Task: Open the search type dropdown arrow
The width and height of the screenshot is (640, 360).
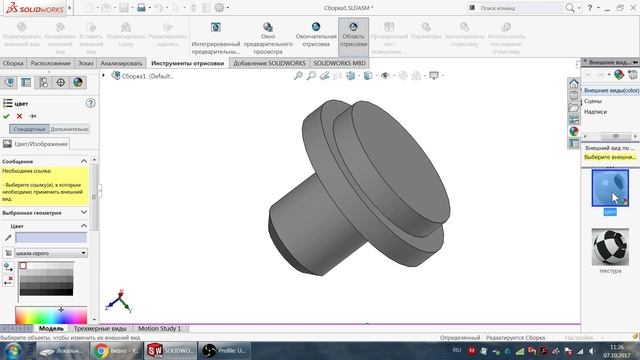Action: point(579,8)
